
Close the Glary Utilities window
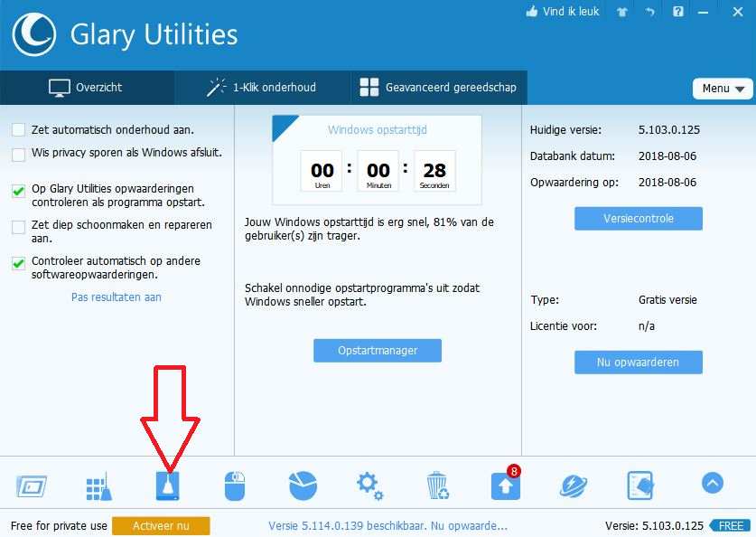[x=738, y=12]
